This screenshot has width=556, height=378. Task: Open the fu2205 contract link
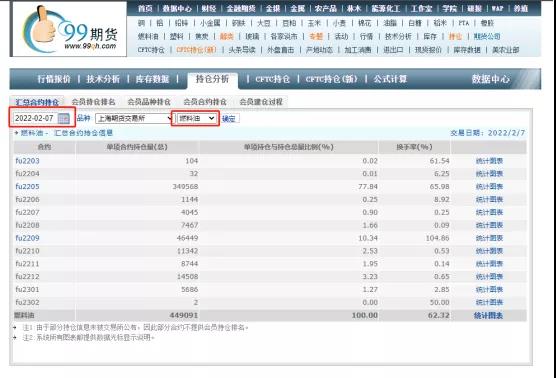pos(27,187)
